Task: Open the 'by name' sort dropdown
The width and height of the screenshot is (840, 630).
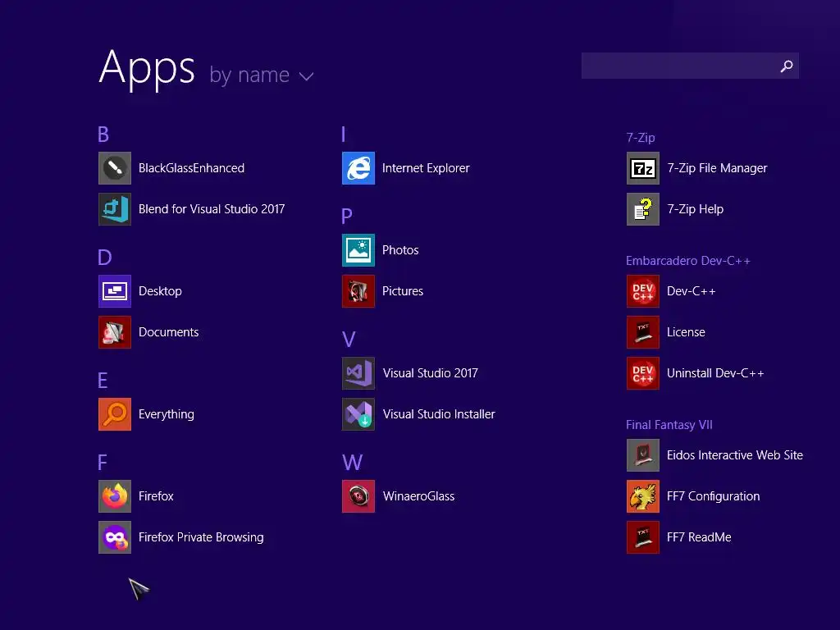Action: pyautogui.click(x=262, y=75)
